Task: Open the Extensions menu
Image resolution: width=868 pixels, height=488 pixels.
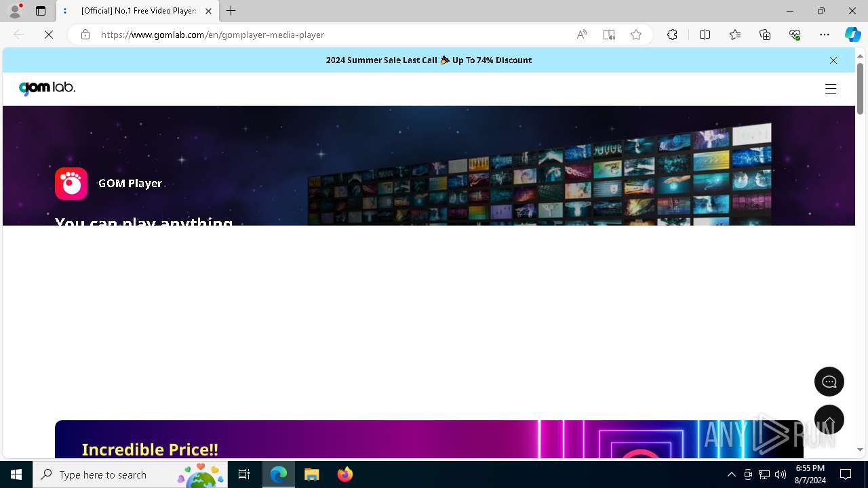Action: pyautogui.click(x=672, y=35)
